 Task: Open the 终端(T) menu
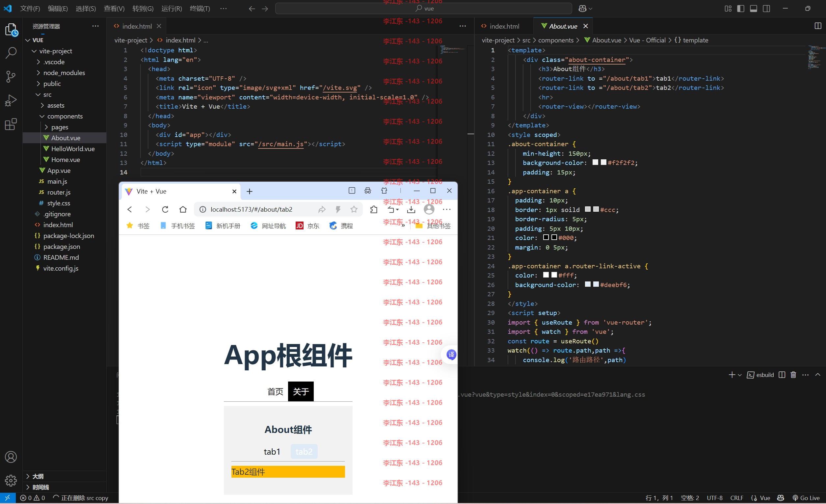200,9
